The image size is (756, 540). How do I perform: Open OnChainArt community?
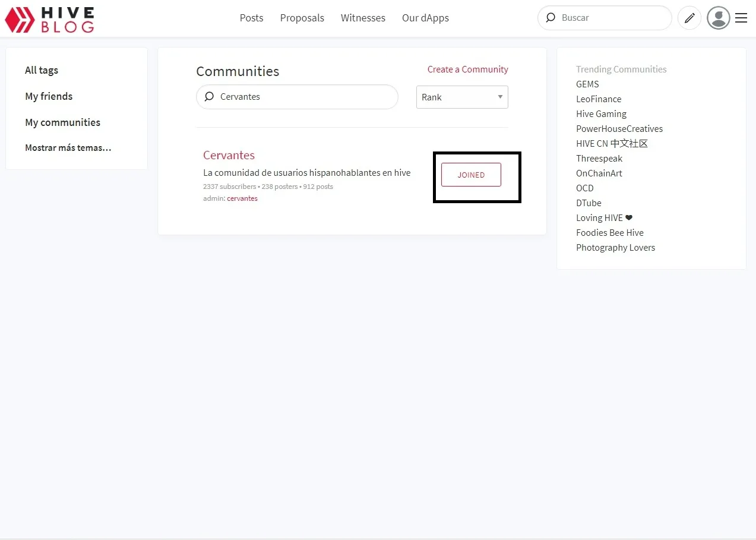click(599, 173)
